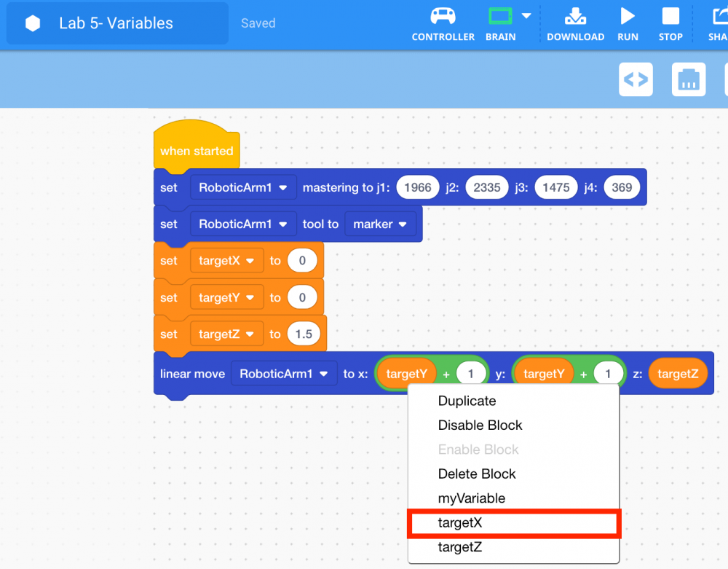Expand the Brain dropdown arrow
This screenshot has width=728, height=569.
pyautogui.click(x=526, y=16)
